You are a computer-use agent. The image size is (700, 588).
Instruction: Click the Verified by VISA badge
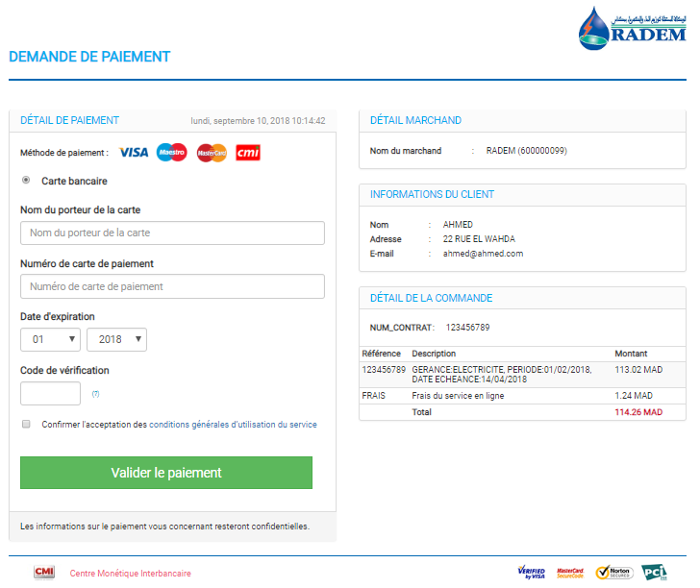(x=531, y=573)
